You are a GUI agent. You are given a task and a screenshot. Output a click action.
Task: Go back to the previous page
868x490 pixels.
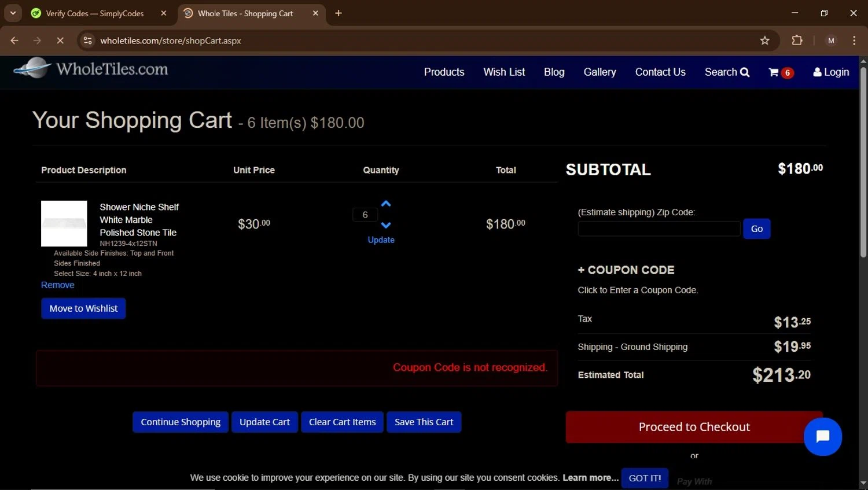pyautogui.click(x=14, y=40)
